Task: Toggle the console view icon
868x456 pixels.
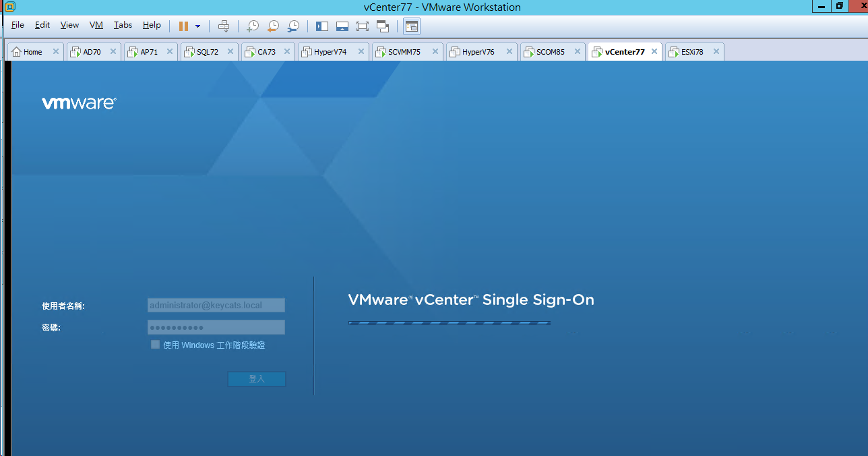Action: (412, 26)
